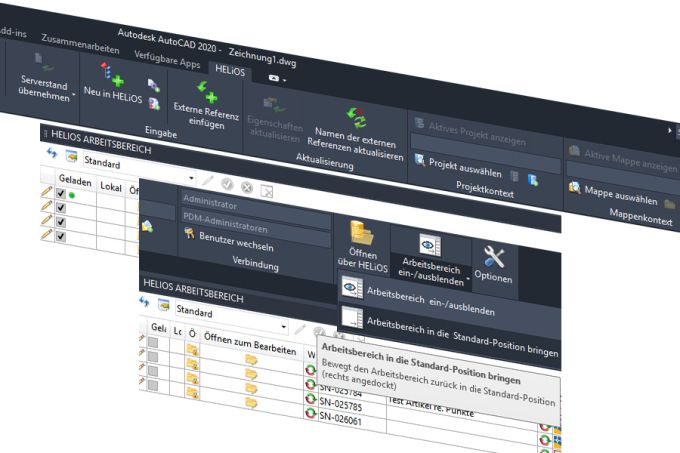Image resolution: width=680 pixels, height=453 pixels.
Task: Click the camera icon right of the HELiOS tab
Action: 274,78
